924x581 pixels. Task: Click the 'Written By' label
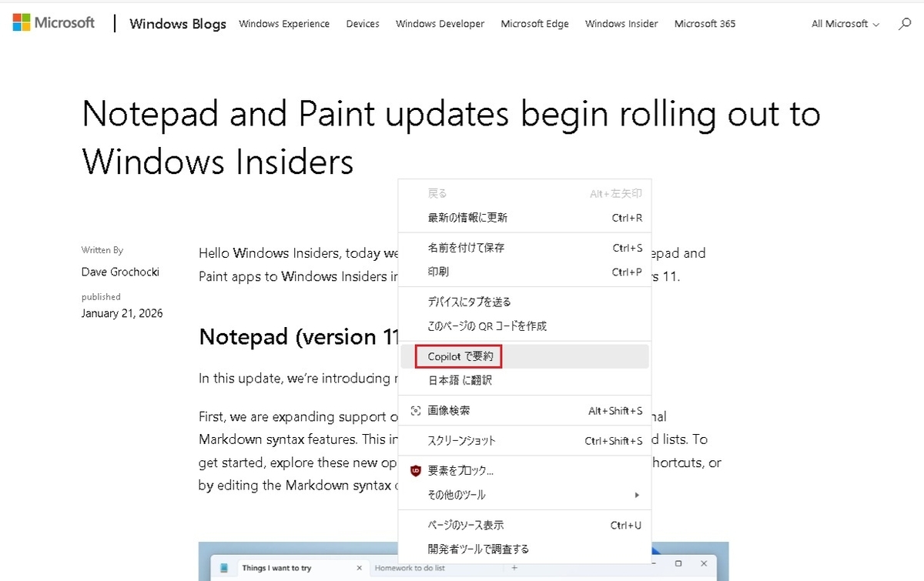pos(102,250)
